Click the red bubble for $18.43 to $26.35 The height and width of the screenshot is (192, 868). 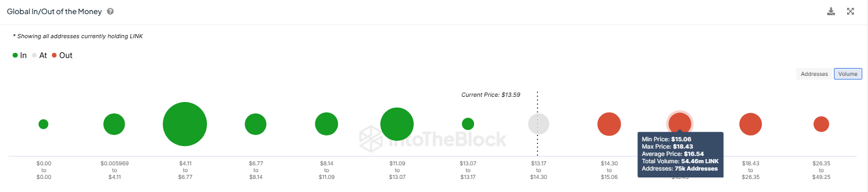[x=750, y=124]
